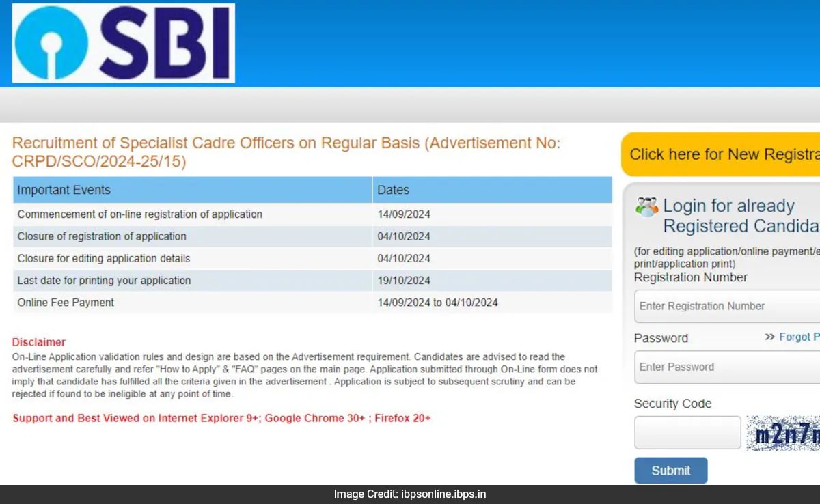Click the double-arrow icon before Forgot Password
This screenshot has width=820, height=504.
click(771, 337)
